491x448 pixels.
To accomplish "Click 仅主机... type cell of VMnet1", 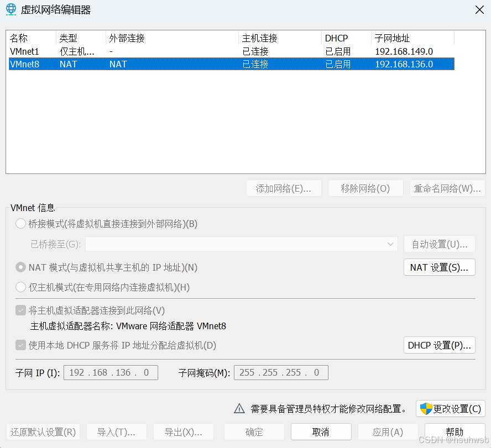I will 77,51.
